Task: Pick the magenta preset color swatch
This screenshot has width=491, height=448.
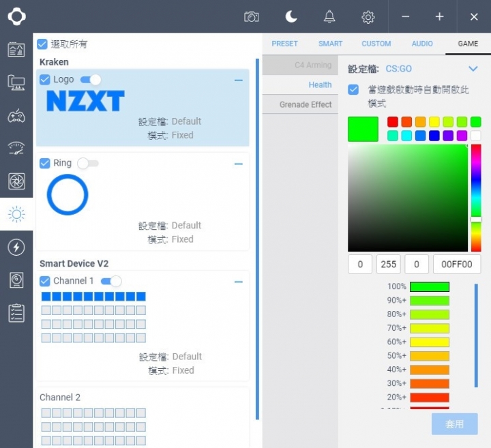Action: pos(462,136)
